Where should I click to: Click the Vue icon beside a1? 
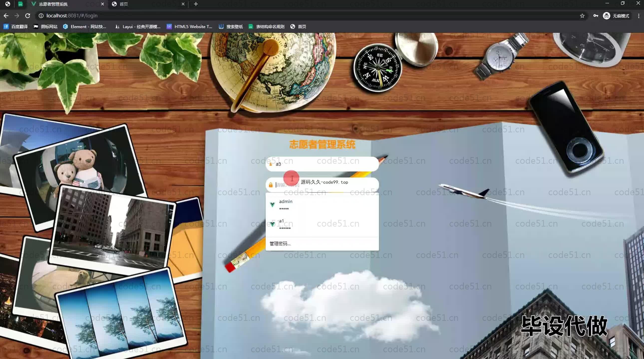click(x=273, y=224)
